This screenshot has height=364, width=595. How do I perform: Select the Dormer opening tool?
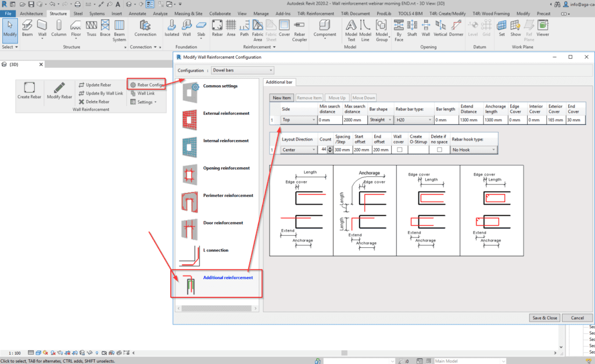point(456,28)
